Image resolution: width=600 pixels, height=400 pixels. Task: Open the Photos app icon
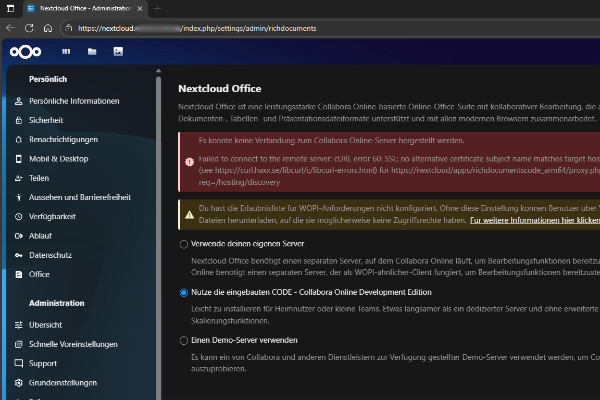tap(118, 51)
